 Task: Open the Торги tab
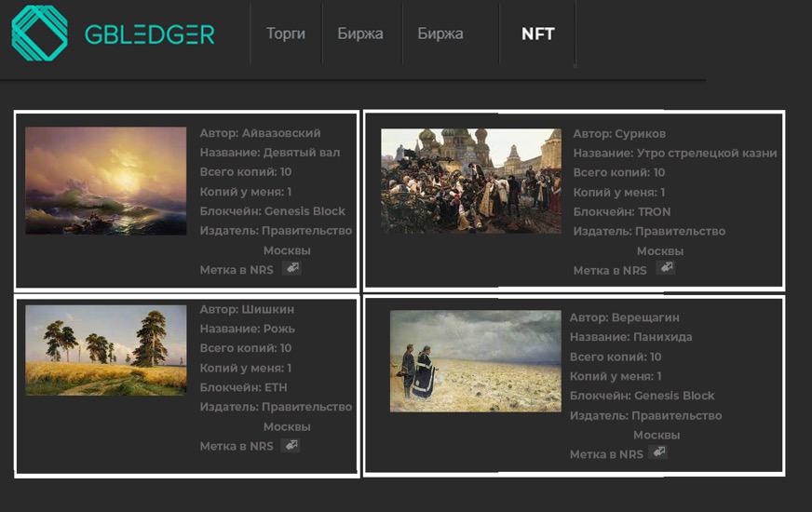[285, 34]
